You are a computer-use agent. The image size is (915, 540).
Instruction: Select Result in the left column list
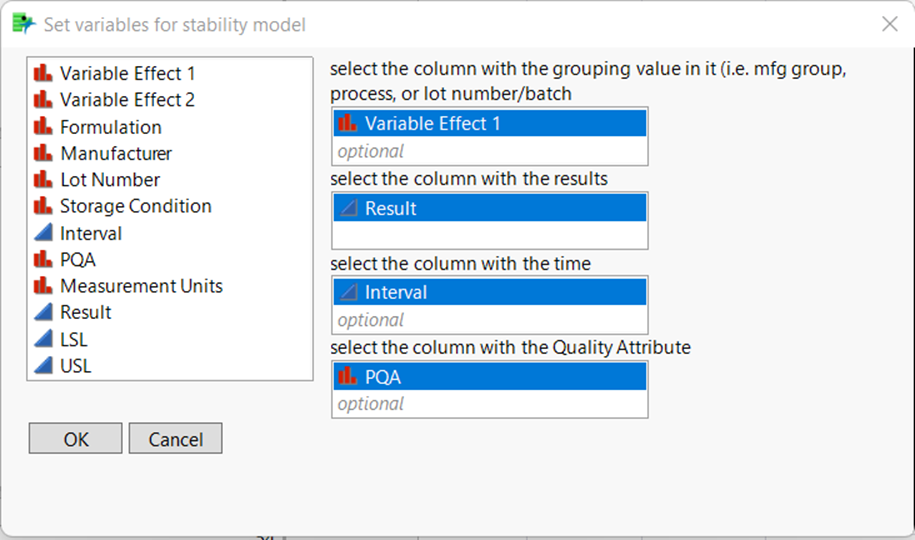coord(86,312)
